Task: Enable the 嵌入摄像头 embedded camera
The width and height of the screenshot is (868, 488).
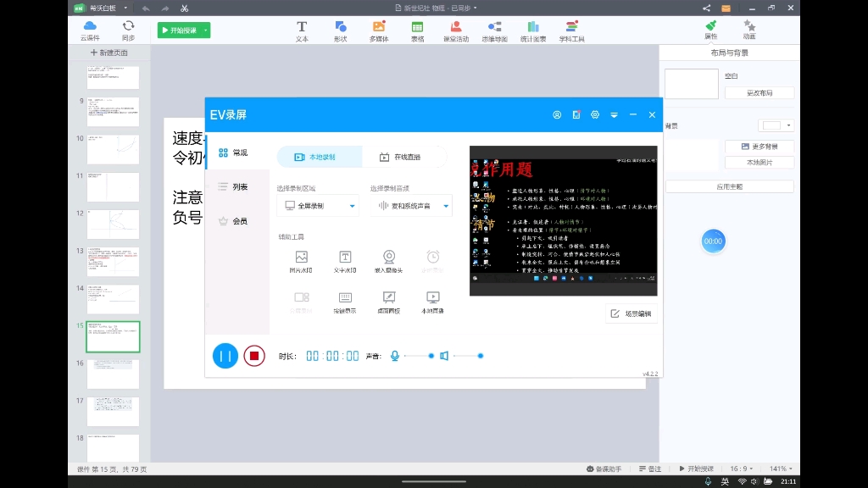Action: click(389, 259)
